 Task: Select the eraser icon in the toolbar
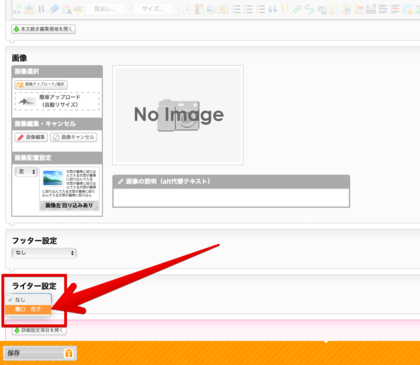pos(54,9)
